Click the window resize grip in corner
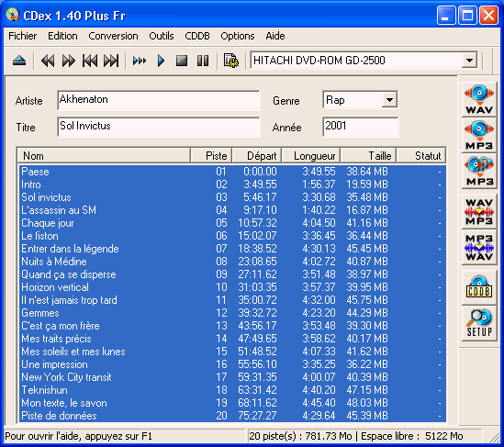Viewport: 504px width, 447px height. (x=495, y=438)
